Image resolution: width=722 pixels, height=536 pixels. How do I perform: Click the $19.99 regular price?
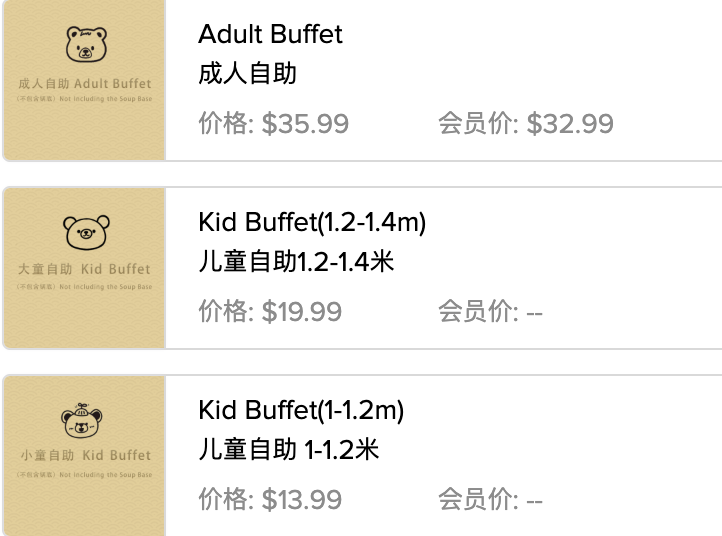[x=270, y=312]
